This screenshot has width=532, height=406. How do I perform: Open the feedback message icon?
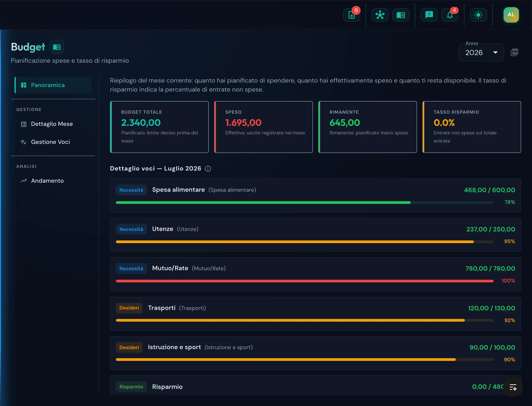(429, 15)
